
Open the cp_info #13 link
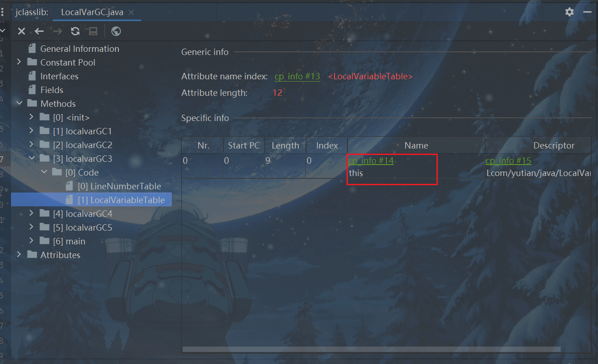[x=297, y=77]
